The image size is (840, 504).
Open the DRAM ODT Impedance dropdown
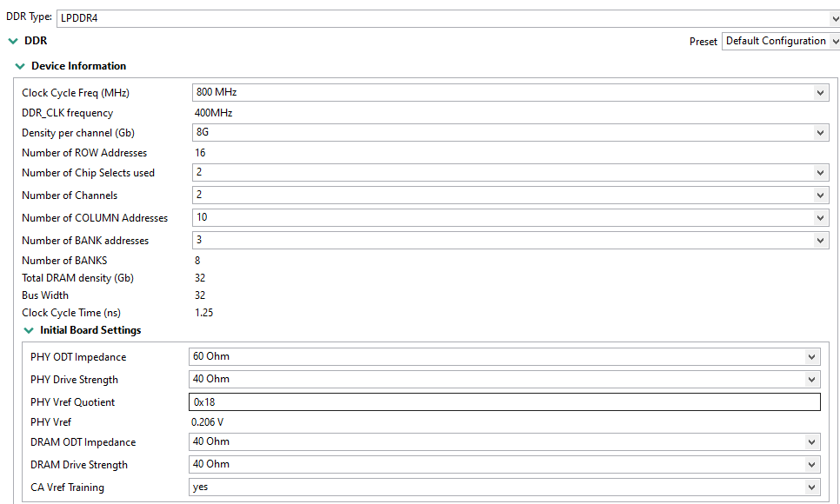[x=504, y=442]
